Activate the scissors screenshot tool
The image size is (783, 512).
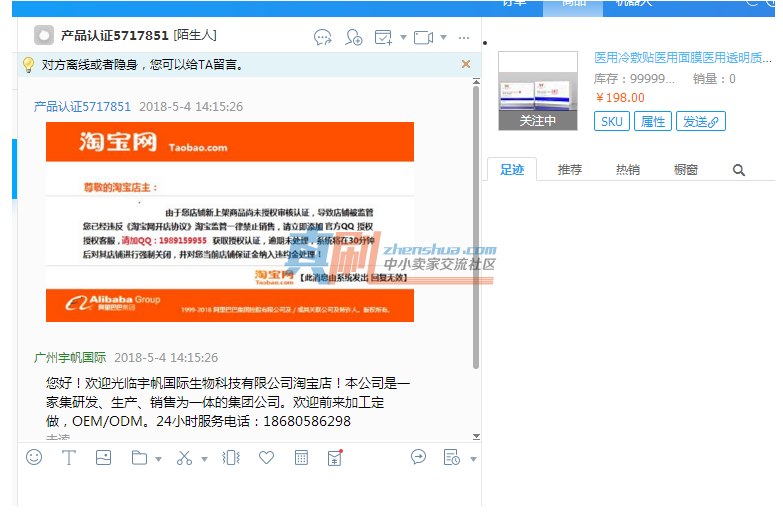184,458
